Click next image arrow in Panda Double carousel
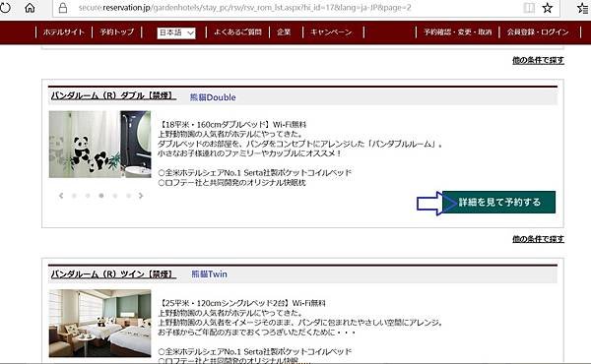The height and width of the screenshot is (364, 591). point(141,196)
